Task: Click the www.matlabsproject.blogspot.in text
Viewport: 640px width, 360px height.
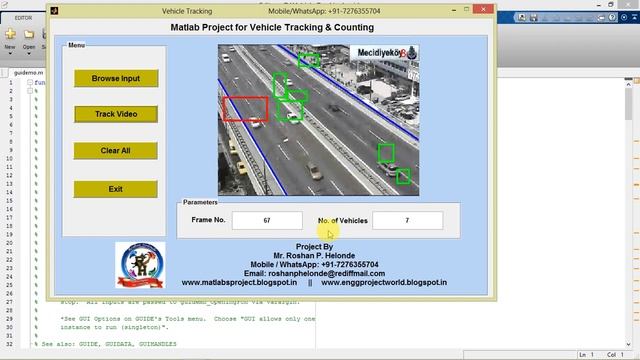Action: tap(239, 282)
